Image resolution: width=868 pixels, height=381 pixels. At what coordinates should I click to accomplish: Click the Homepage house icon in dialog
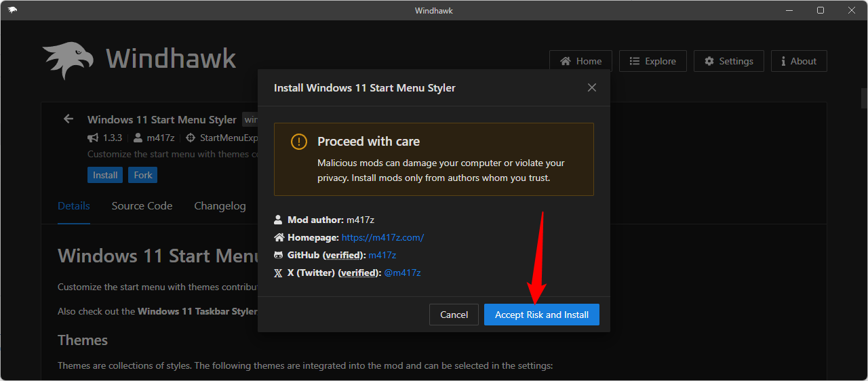click(x=279, y=237)
